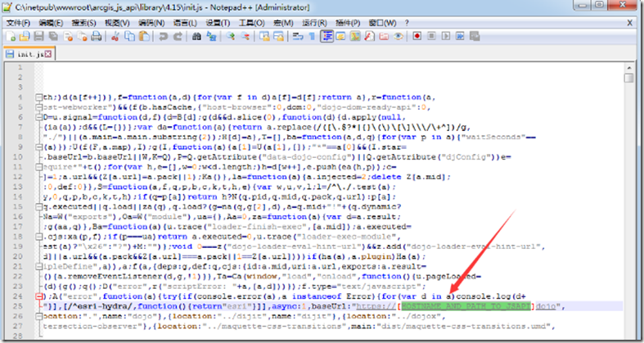Image resolution: width=644 pixels, height=343 pixels.
Task: Cut selection with the scissors icon
Action: coord(115,36)
